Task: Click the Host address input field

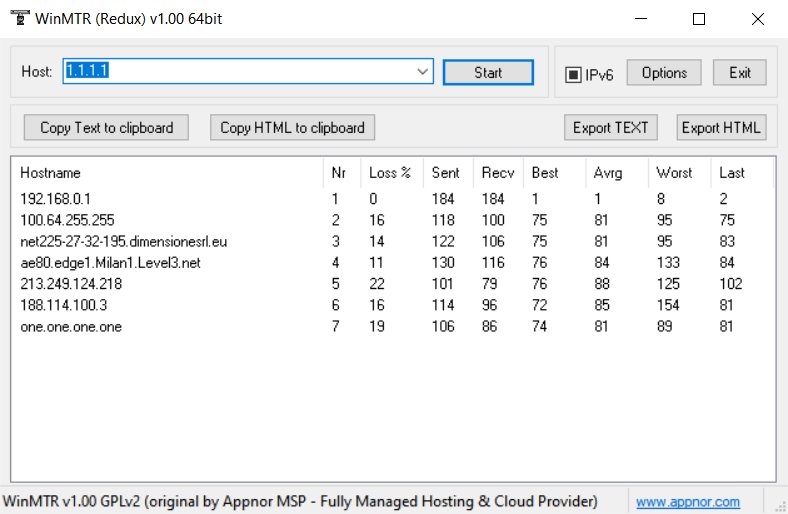Action: point(240,72)
